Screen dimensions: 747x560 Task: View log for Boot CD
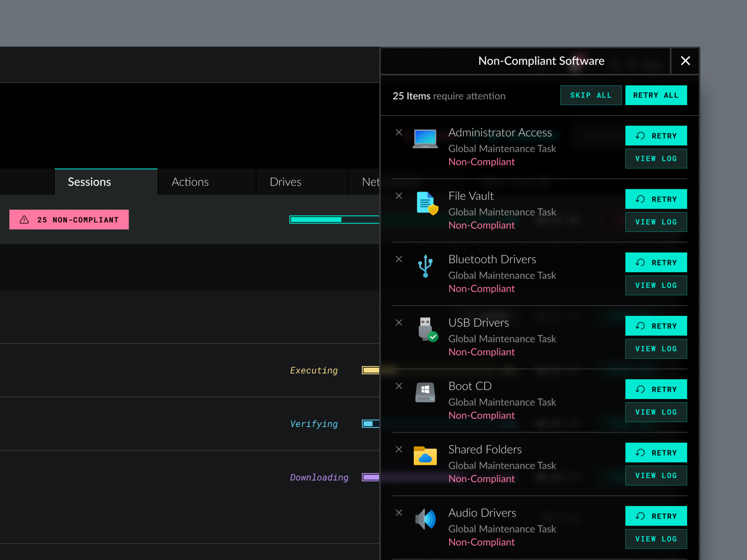click(x=656, y=412)
